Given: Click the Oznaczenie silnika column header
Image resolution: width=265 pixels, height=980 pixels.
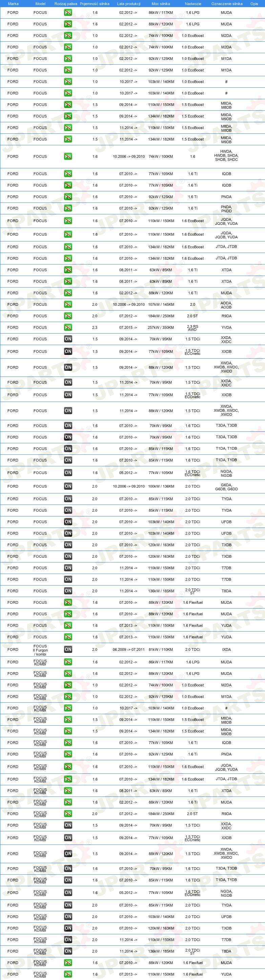Looking at the screenshot, I should [x=227, y=4].
